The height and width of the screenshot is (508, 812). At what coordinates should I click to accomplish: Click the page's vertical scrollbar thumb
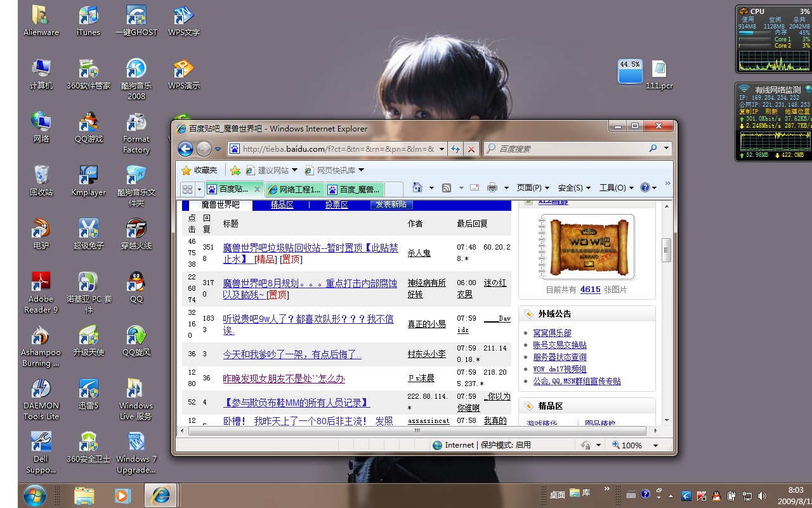667,250
